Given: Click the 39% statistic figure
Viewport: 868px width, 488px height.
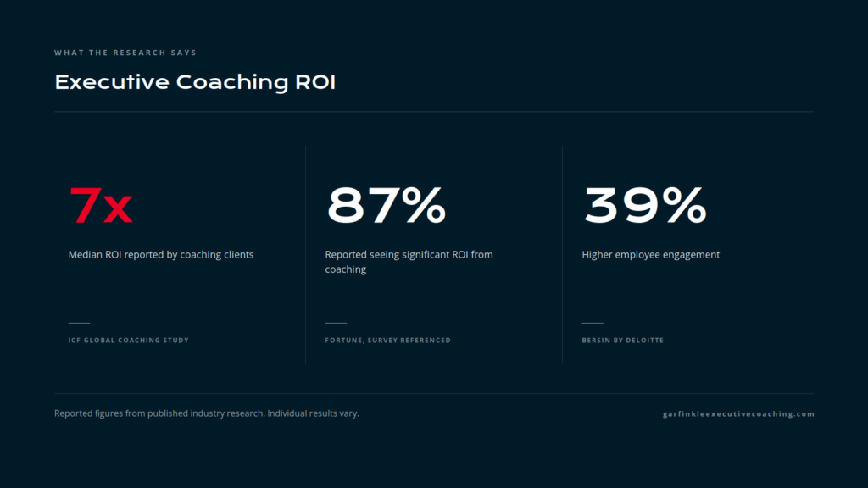Looking at the screenshot, I should point(645,205).
